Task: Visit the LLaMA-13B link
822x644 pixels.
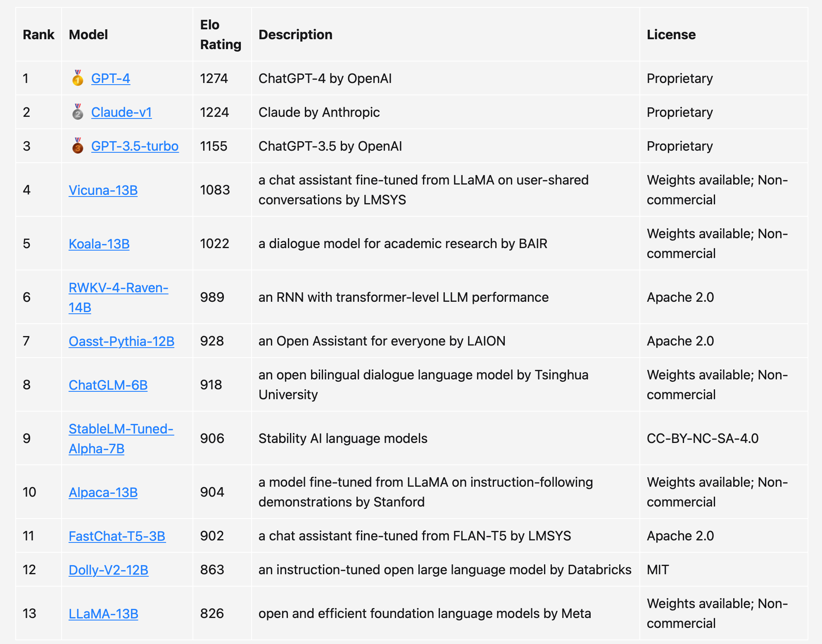Action: click(x=103, y=613)
